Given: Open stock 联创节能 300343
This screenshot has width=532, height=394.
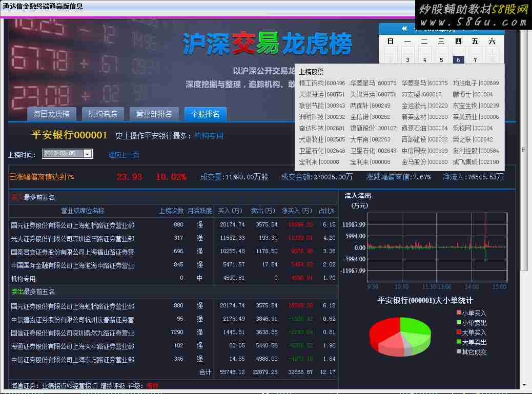Looking at the screenshot, I should point(322,106).
